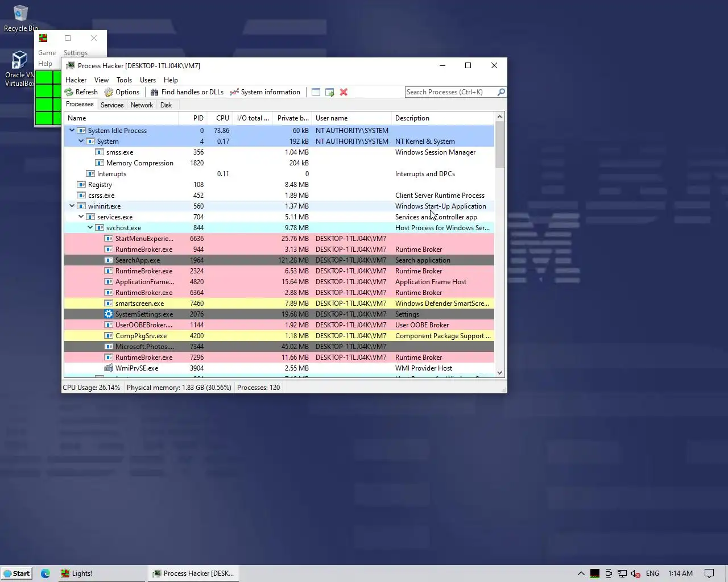Click the Process Hacker tray graph icon
Image resolution: width=728 pixels, height=582 pixels.
pyautogui.click(x=594, y=573)
